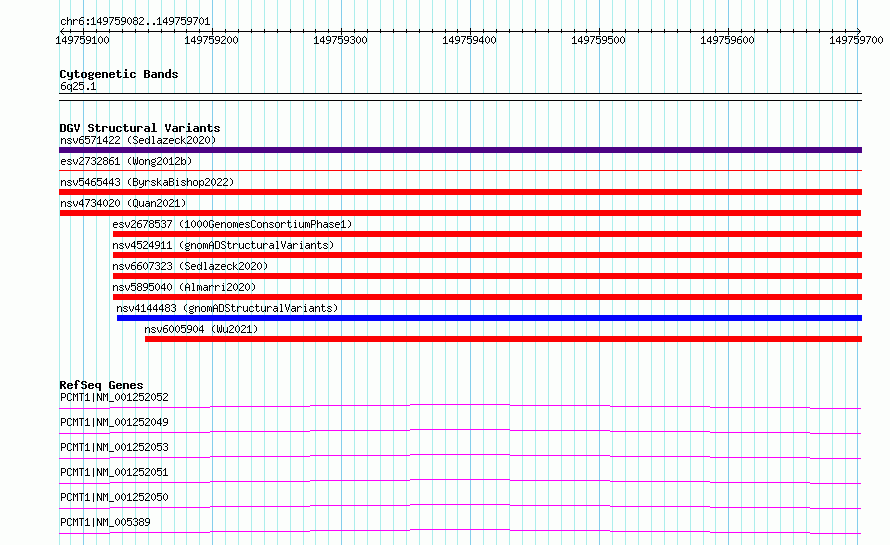Click the RefSeq Genes track title
This screenshot has height=545, width=890.
click(x=101, y=385)
